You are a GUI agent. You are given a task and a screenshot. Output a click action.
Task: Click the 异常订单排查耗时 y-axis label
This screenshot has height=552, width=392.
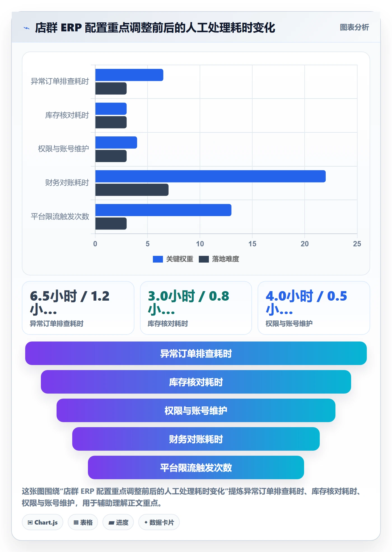point(60,81)
